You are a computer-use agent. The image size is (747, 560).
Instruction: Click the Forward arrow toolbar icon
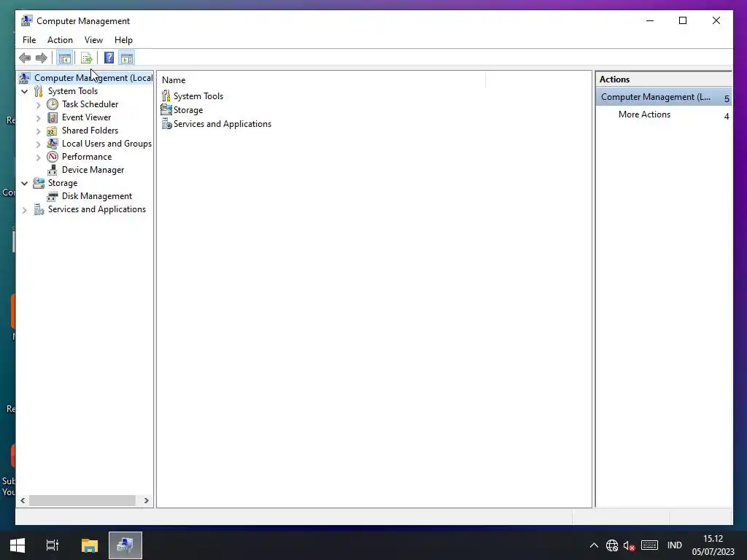point(42,58)
